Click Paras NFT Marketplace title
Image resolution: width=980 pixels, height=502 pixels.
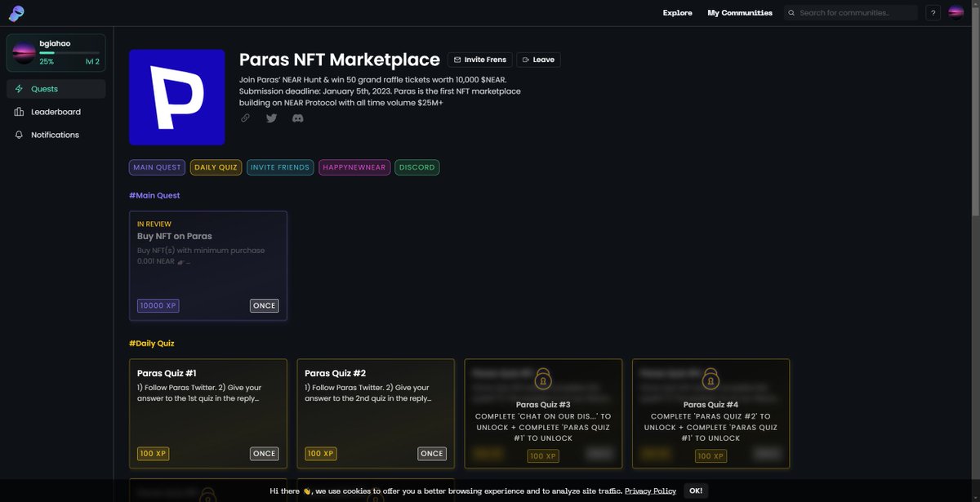(x=340, y=60)
